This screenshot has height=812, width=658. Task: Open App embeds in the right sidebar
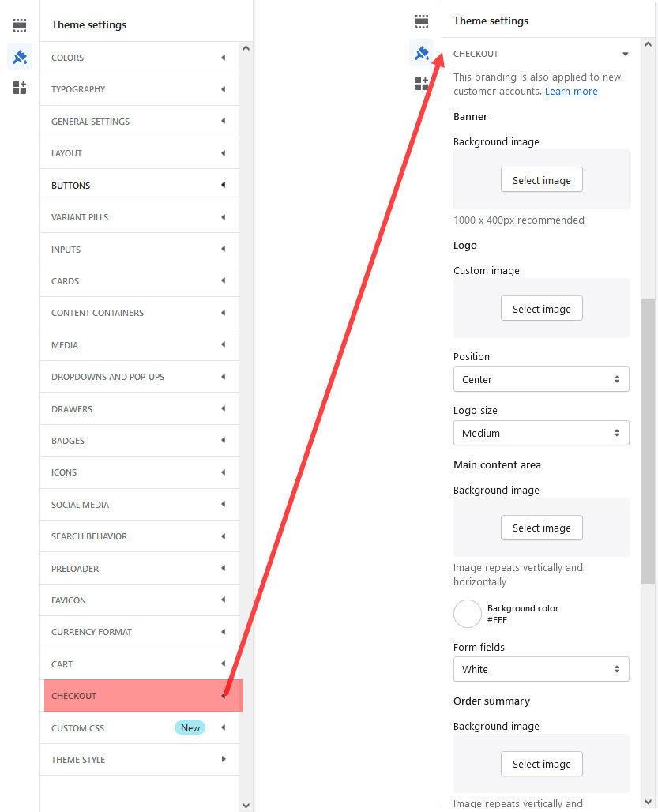point(422,84)
